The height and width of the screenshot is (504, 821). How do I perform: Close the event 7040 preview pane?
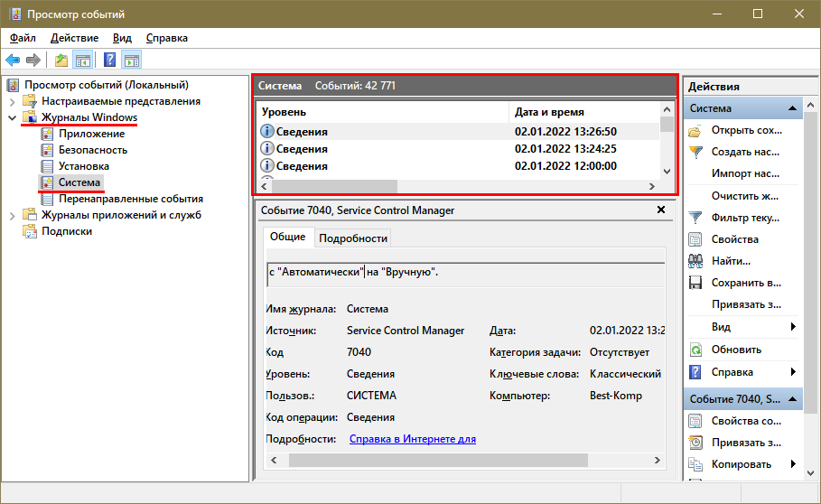(x=660, y=210)
